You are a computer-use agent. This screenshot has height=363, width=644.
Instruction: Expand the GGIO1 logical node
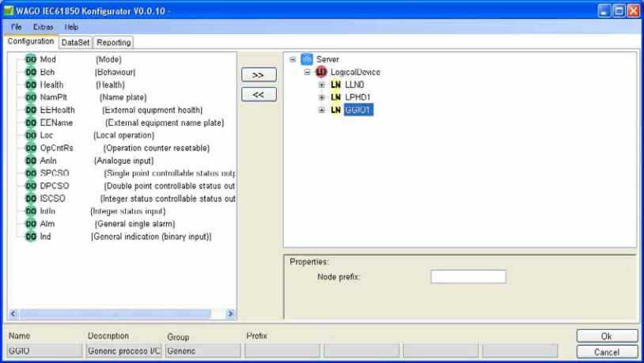(x=321, y=110)
